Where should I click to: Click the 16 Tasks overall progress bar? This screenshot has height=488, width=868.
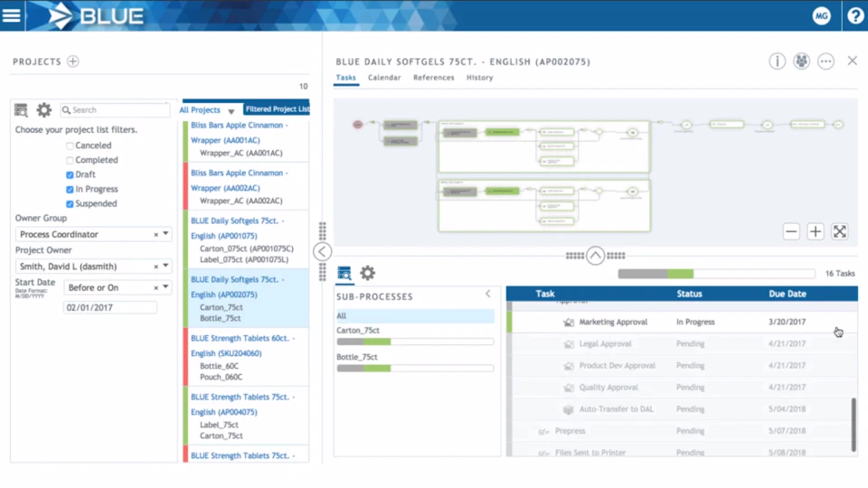click(x=716, y=274)
